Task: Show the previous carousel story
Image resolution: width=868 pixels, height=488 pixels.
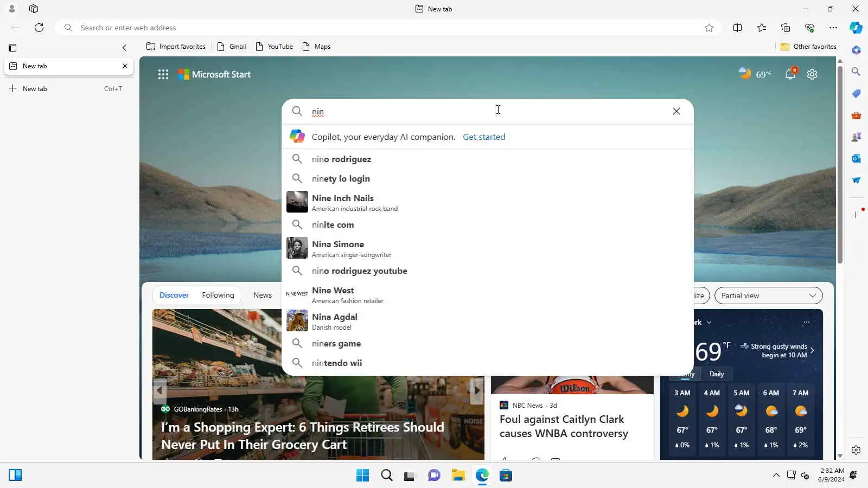Action: 159,390
